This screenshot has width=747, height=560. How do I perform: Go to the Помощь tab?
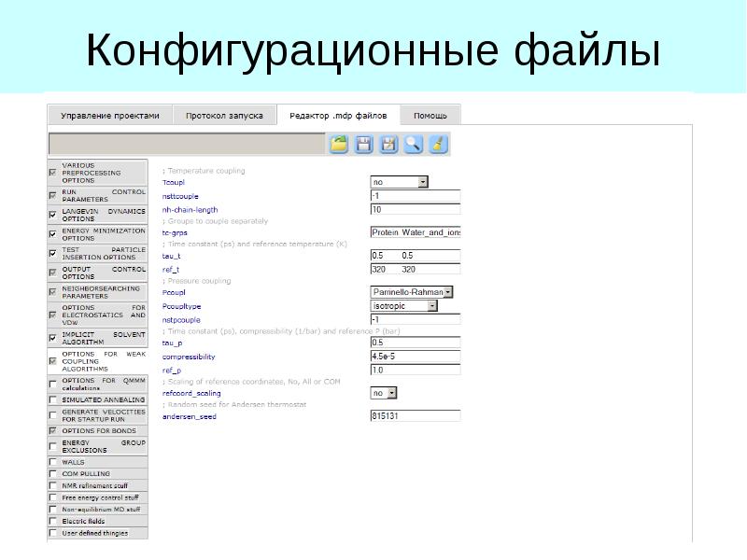tap(430, 116)
